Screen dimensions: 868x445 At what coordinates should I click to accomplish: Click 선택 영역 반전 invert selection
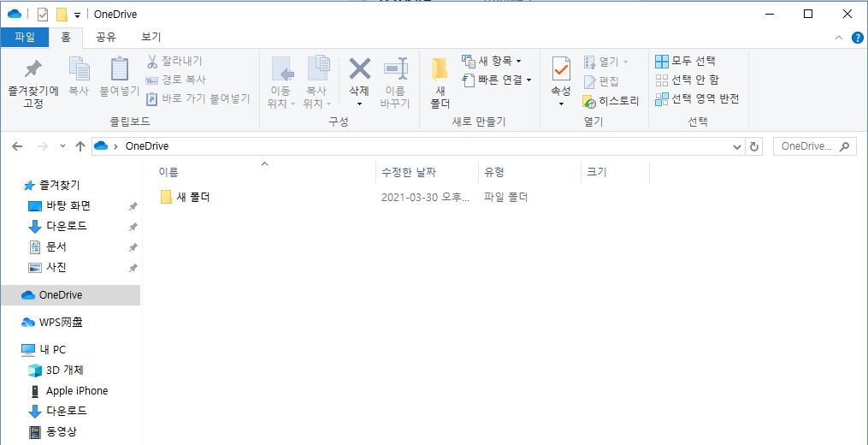click(697, 98)
